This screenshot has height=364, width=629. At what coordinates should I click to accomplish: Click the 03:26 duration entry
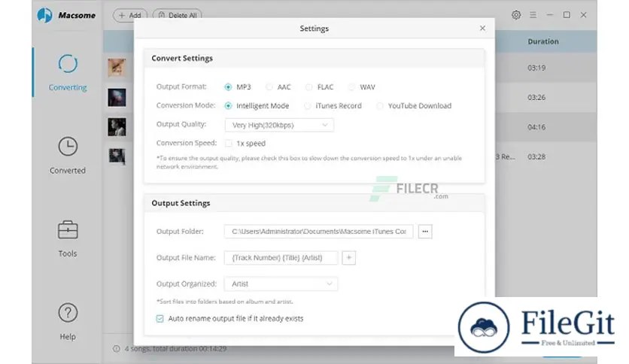[536, 98]
